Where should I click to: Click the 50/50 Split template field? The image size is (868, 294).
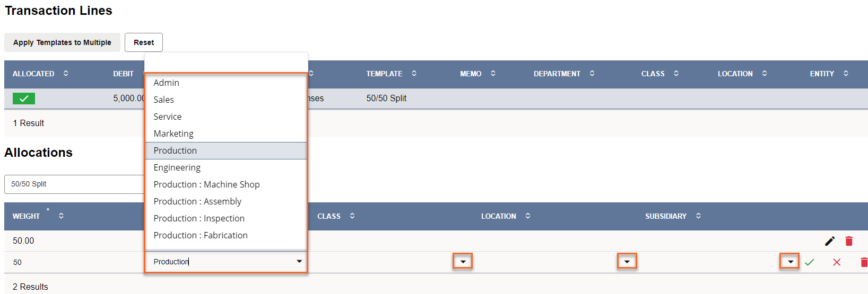click(x=74, y=184)
